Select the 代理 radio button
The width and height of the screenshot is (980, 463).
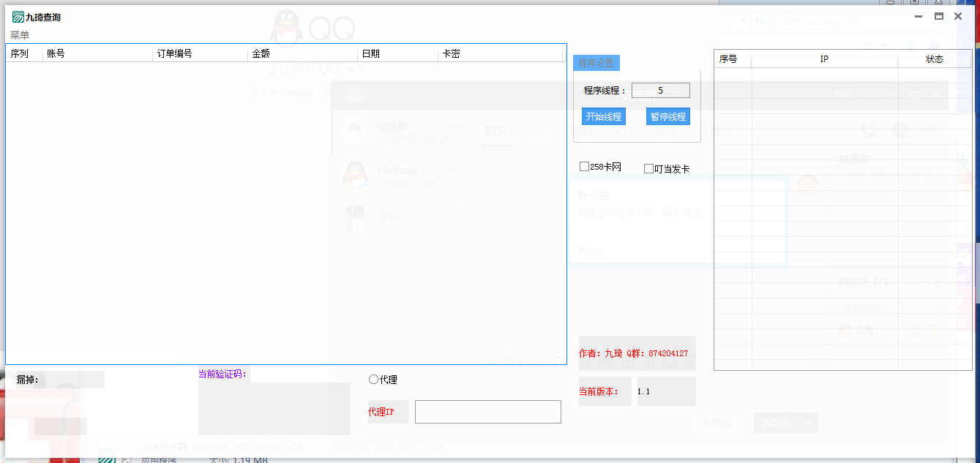[x=373, y=379]
